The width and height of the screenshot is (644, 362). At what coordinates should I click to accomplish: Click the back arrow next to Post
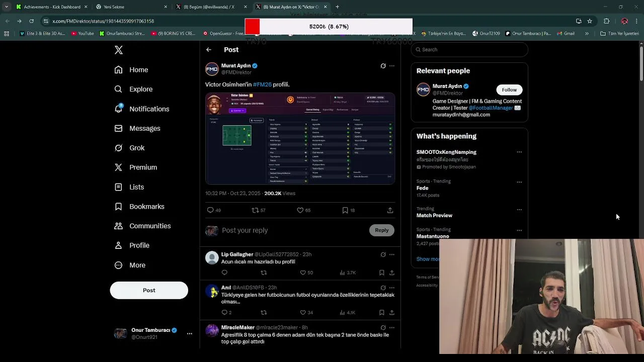[x=209, y=50]
